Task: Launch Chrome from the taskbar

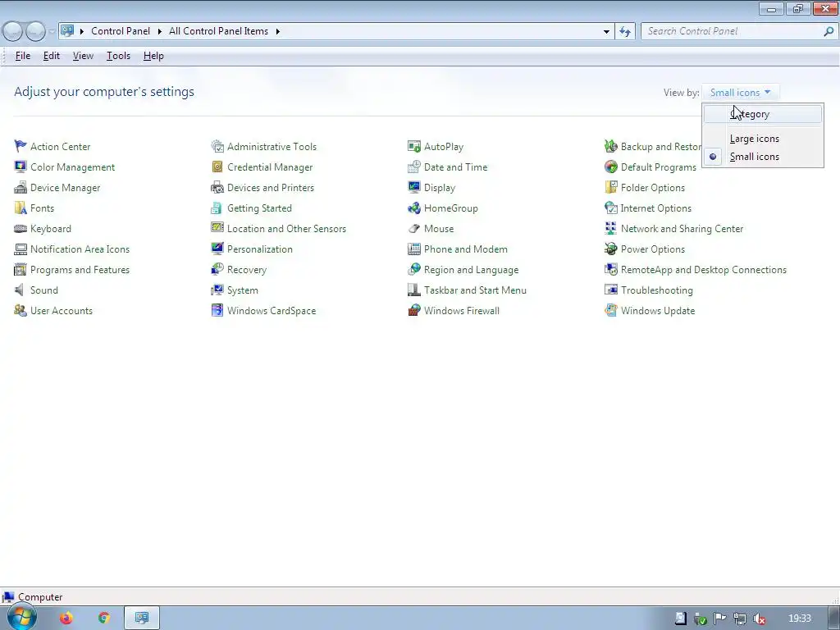Action: 104,619
